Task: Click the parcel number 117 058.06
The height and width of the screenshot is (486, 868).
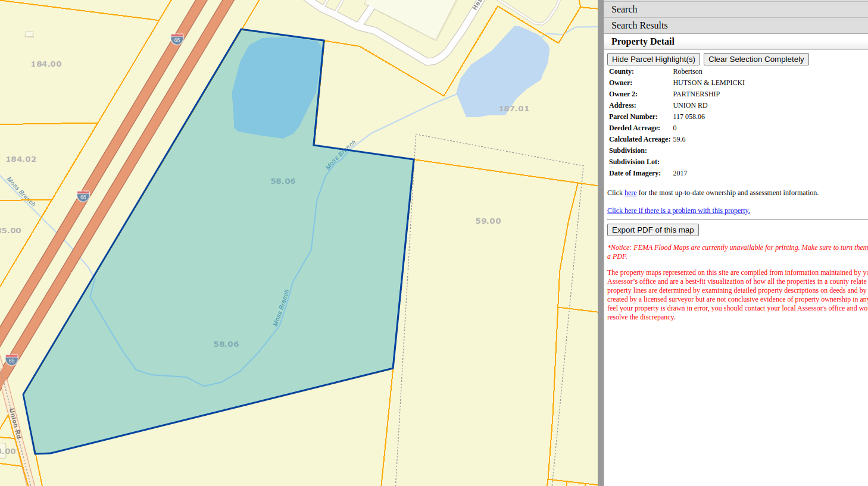Action: click(689, 117)
